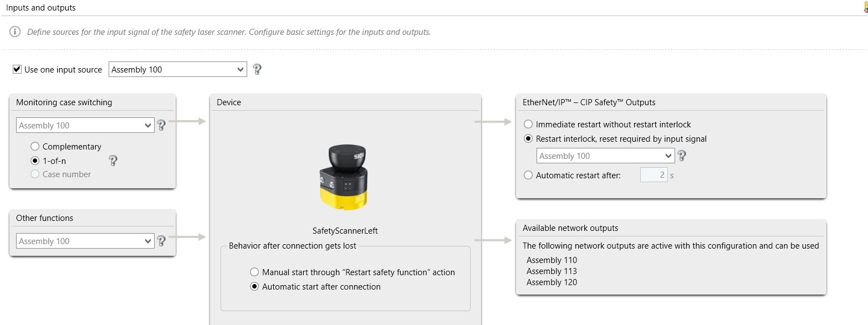This screenshot has width=868, height=325.
Task: Open help for Other functions assembly
Action: coord(161,241)
